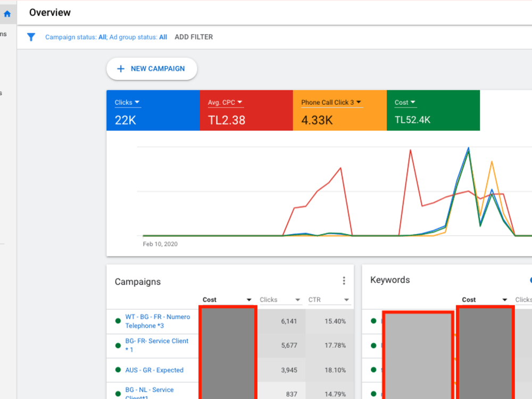Click the plus icon in New Campaign

pyautogui.click(x=120, y=69)
